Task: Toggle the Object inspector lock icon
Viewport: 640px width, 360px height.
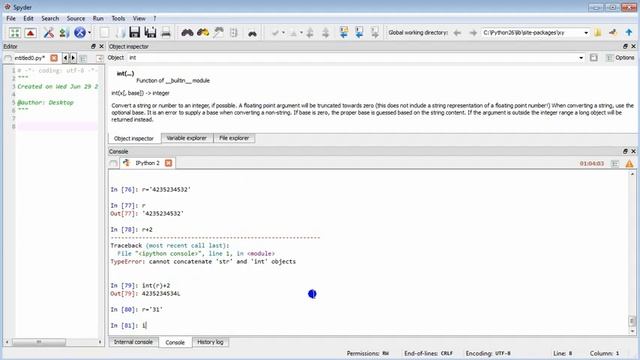Action: coord(594,58)
